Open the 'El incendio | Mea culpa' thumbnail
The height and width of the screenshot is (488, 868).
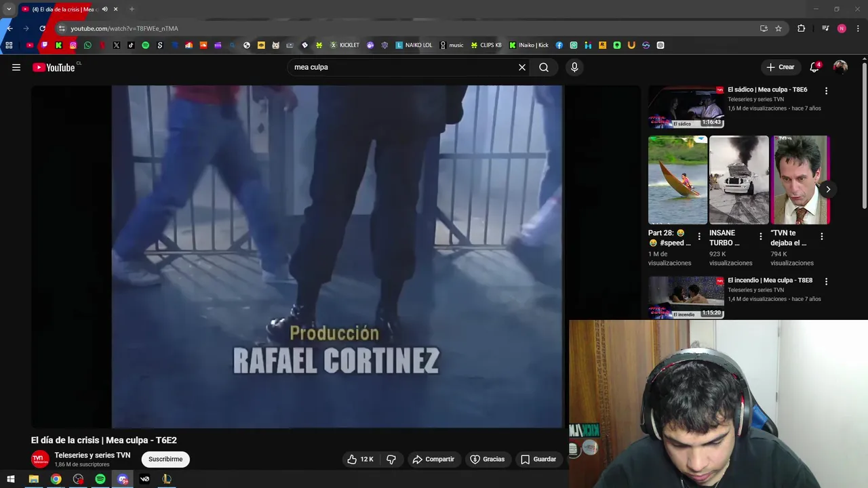click(686, 298)
